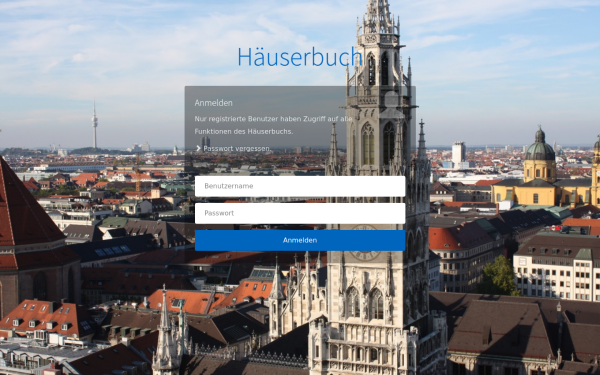Image resolution: width=600 pixels, height=375 pixels.
Task: Open the Passwort vergessen link
Action: click(x=237, y=148)
